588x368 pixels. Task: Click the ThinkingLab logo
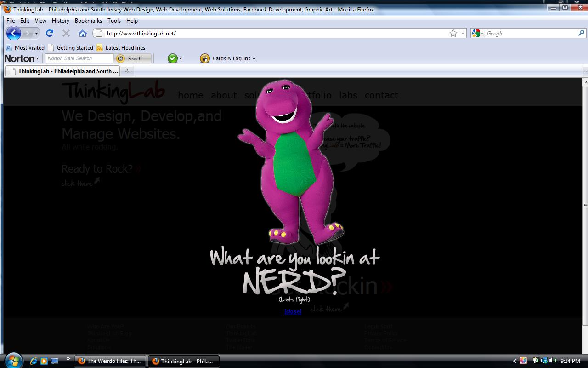pyautogui.click(x=113, y=91)
